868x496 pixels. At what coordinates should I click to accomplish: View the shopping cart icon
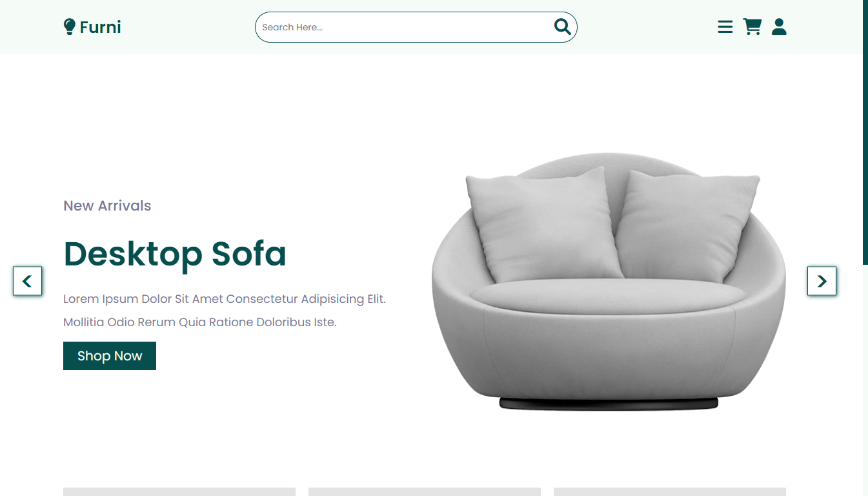(x=752, y=26)
